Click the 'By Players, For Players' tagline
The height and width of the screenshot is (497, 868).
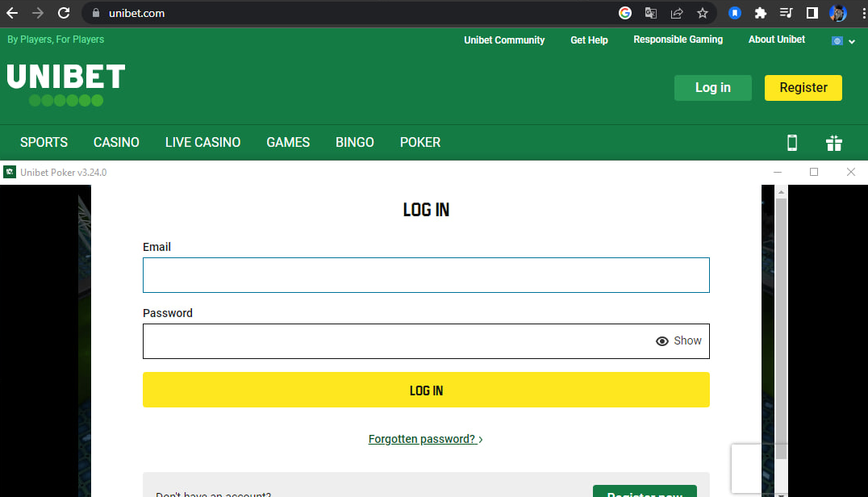click(56, 40)
